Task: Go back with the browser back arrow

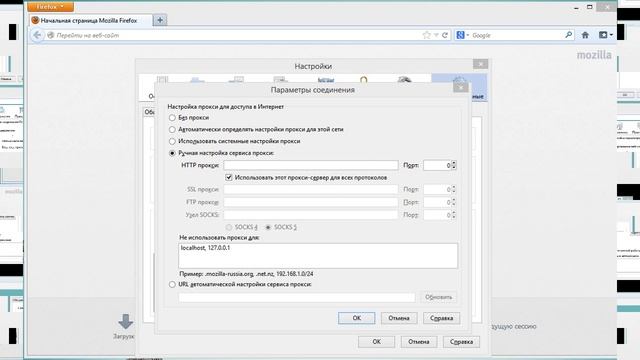Action: (x=37, y=35)
